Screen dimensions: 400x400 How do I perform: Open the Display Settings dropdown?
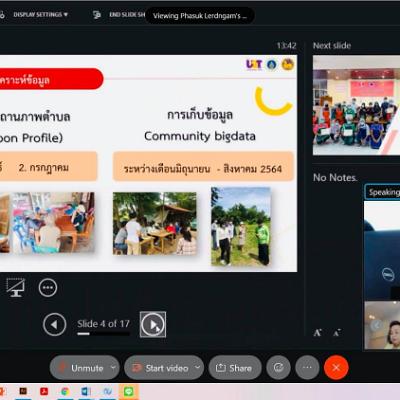pos(40,15)
